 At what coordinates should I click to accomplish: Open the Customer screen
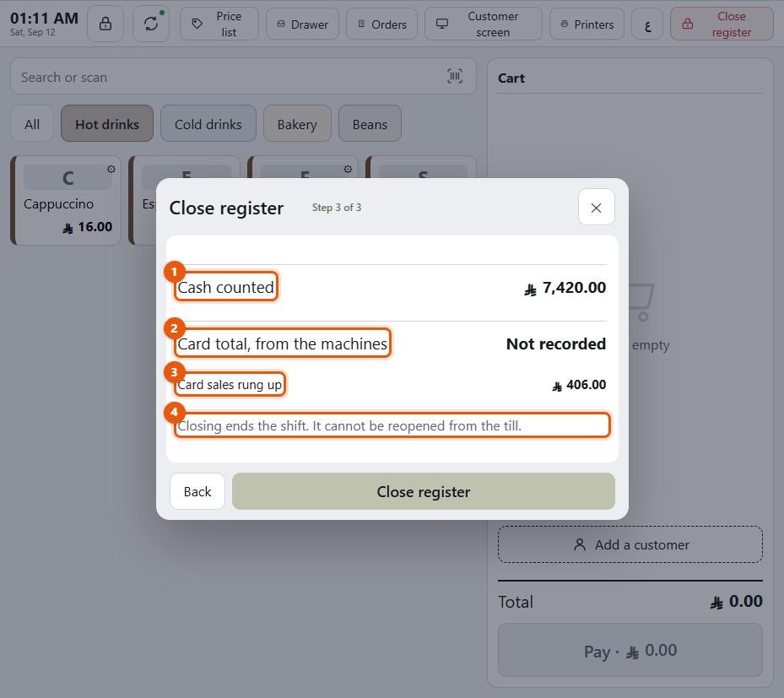coord(483,24)
